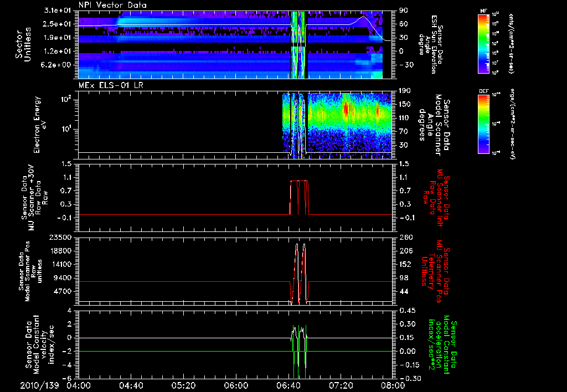
Task: Click the 07:20 time axis tick label
Action: coord(340,386)
